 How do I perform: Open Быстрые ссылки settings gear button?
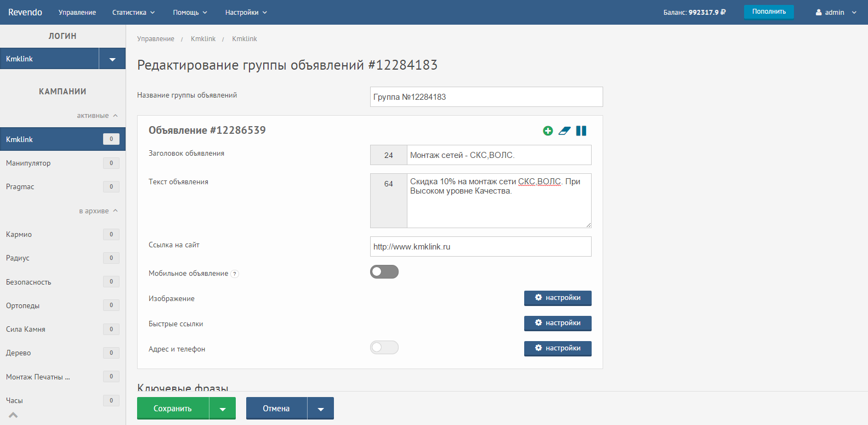(x=558, y=323)
